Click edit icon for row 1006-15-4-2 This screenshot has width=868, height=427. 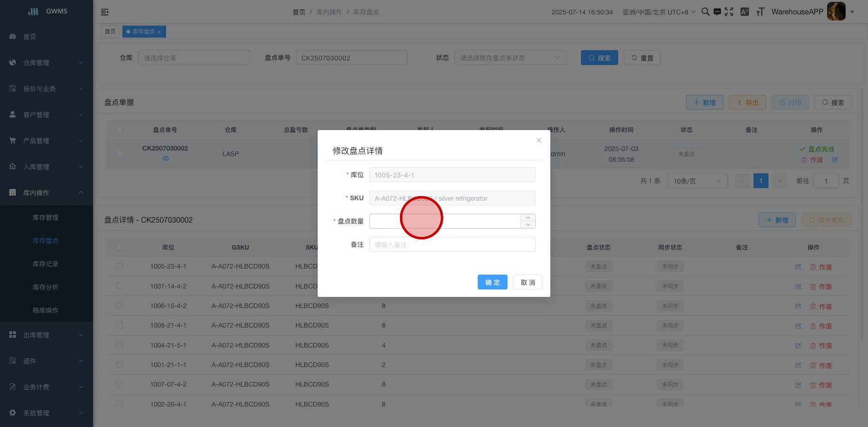click(x=798, y=306)
